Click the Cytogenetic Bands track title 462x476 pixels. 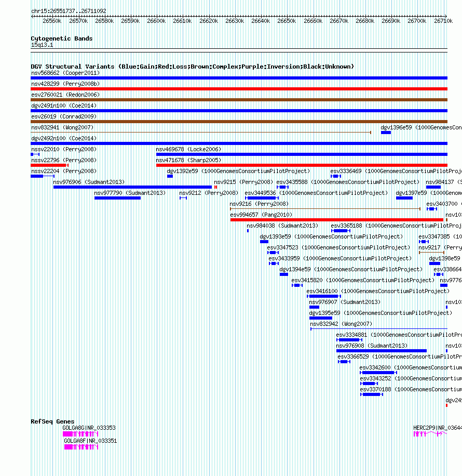click(62, 38)
